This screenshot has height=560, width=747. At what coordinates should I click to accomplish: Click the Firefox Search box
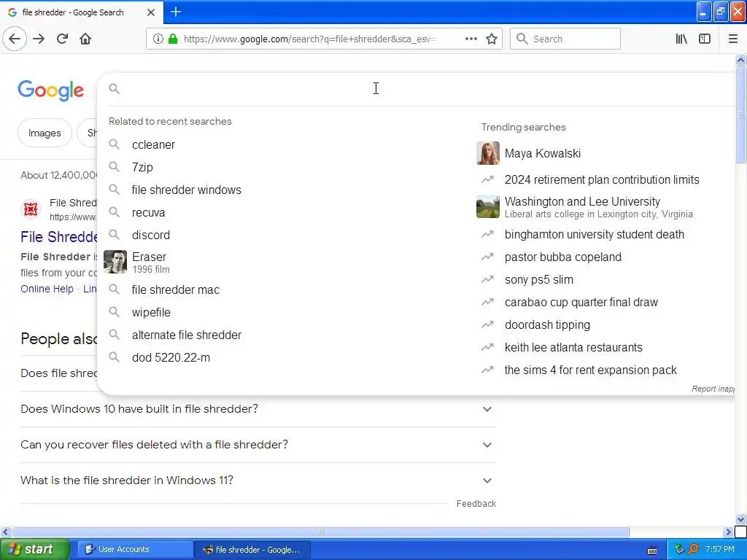pos(565,39)
